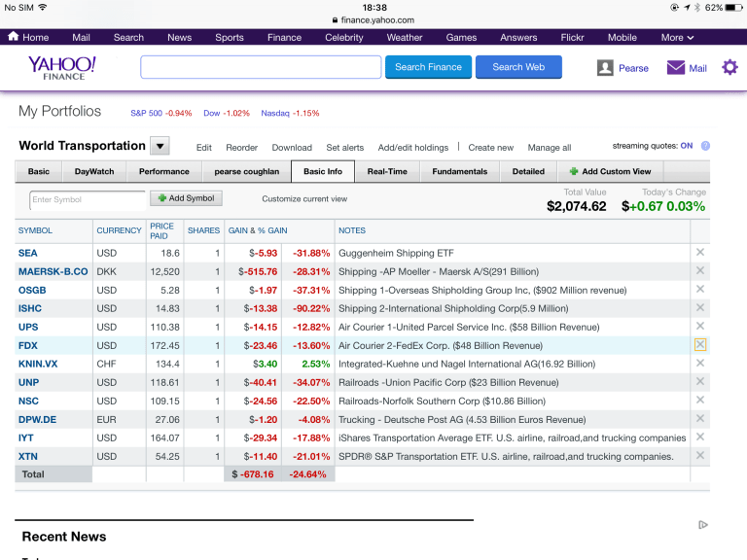The image size is (747, 560).
Task: Click Create new portfolio link
Action: (x=490, y=148)
